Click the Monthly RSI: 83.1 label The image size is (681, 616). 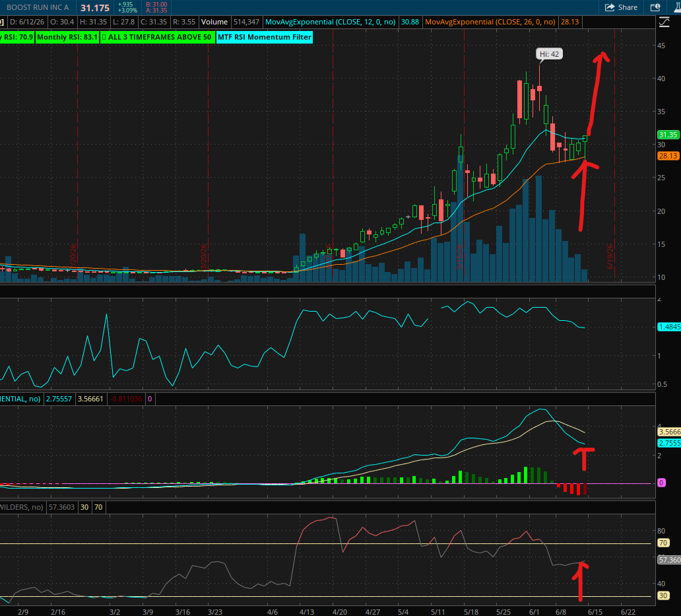67,37
